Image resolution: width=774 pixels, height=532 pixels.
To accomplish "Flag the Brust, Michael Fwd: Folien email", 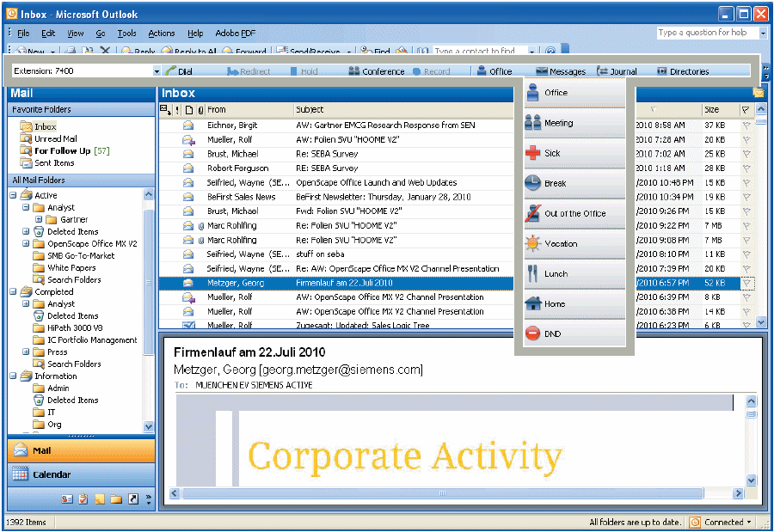I will coord(746,211).
